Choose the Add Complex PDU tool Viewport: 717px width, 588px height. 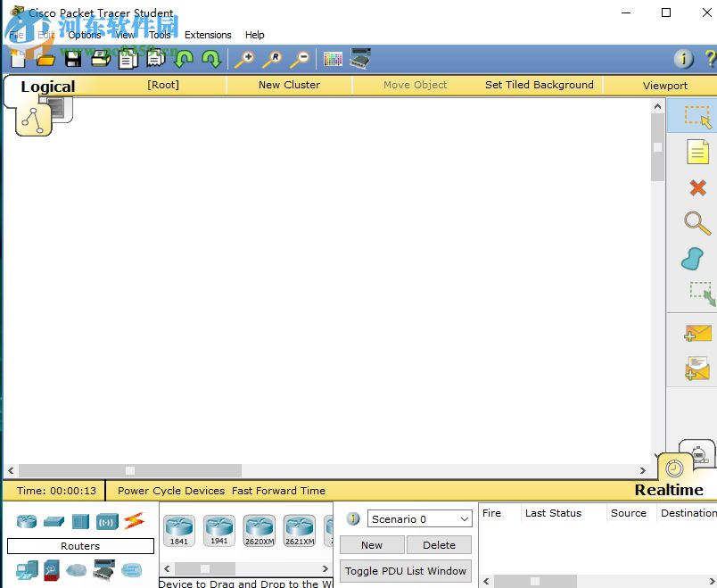coord(698,368)
